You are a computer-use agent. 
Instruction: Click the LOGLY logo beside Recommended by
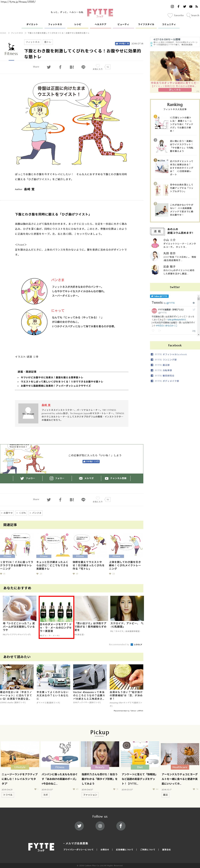pos(136,644)
